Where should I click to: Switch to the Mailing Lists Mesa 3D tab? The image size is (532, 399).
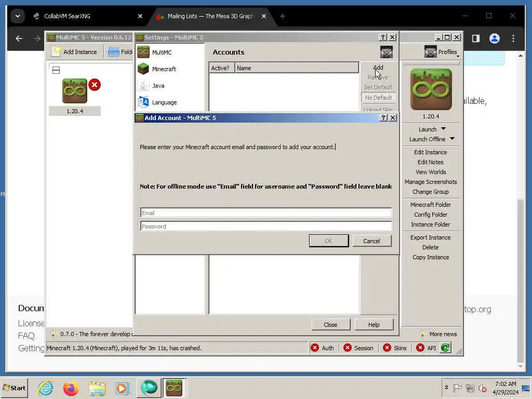pos(210,16)
